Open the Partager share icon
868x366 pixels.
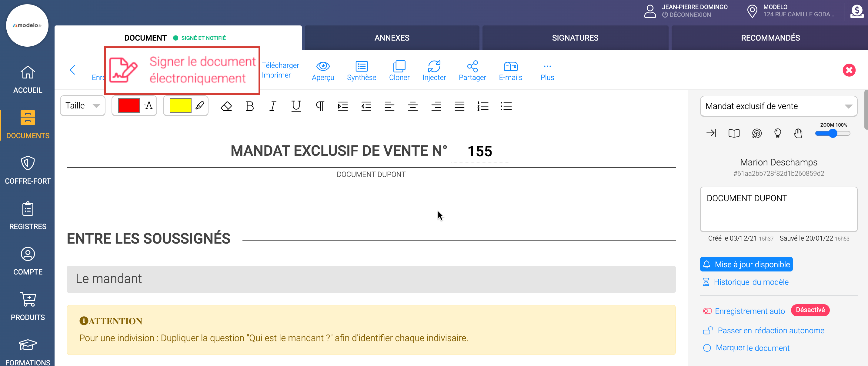coord(472,66)
